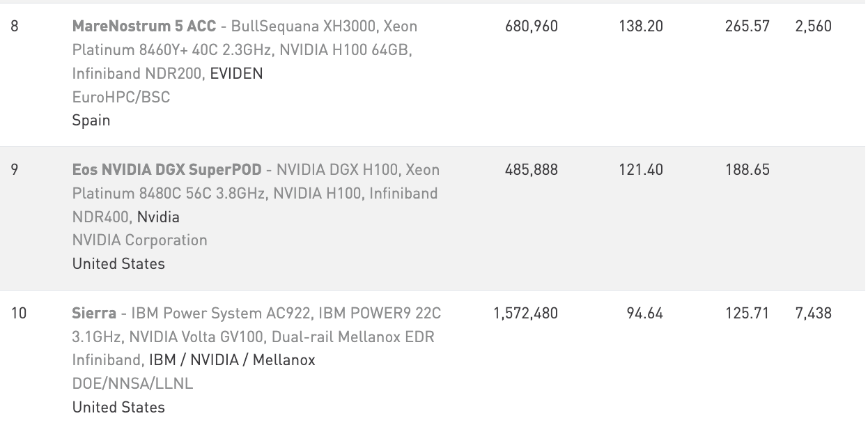868x432 pixels.
Task: Open the Eos NVIDIA DGX SuperPOD link
Action: pyautogui.click(x=167, y=170)
